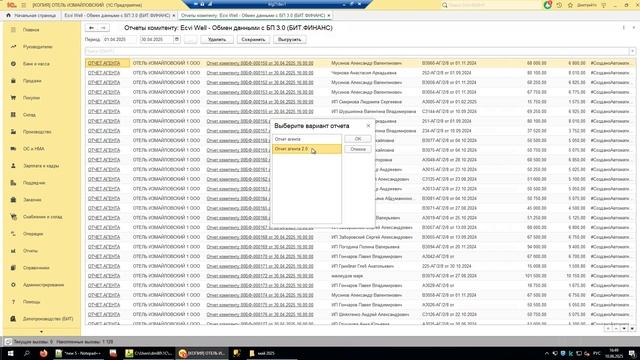The width and height of the screenshot is (640, 360).
Task: Open the favorites star icon
Action: pos(570,5)
